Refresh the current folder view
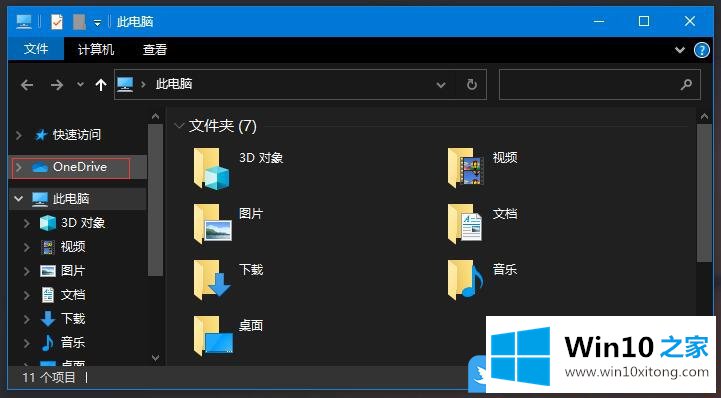Screen dimensions: 721x398 coord(471,85)
